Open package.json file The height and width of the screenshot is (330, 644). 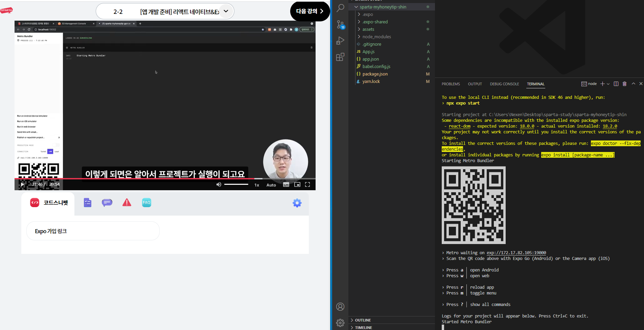pyautogui.click(x=391, y=74)
